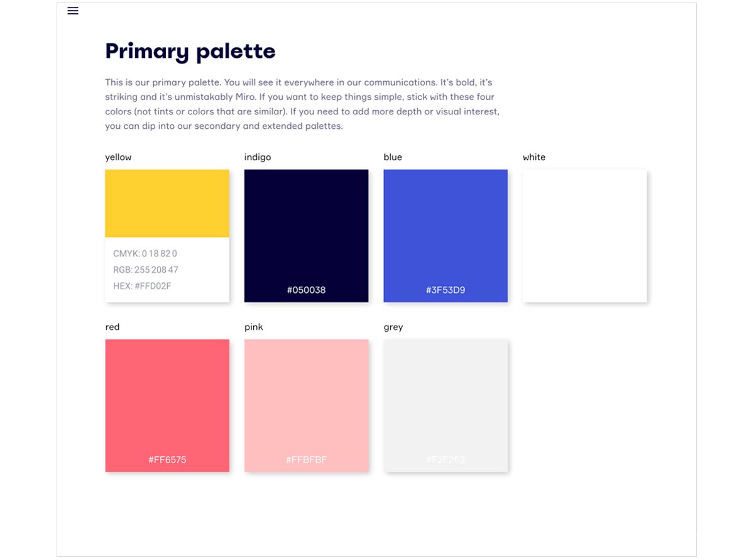Click the HEX: #FFD02F value

coord(143,286)
